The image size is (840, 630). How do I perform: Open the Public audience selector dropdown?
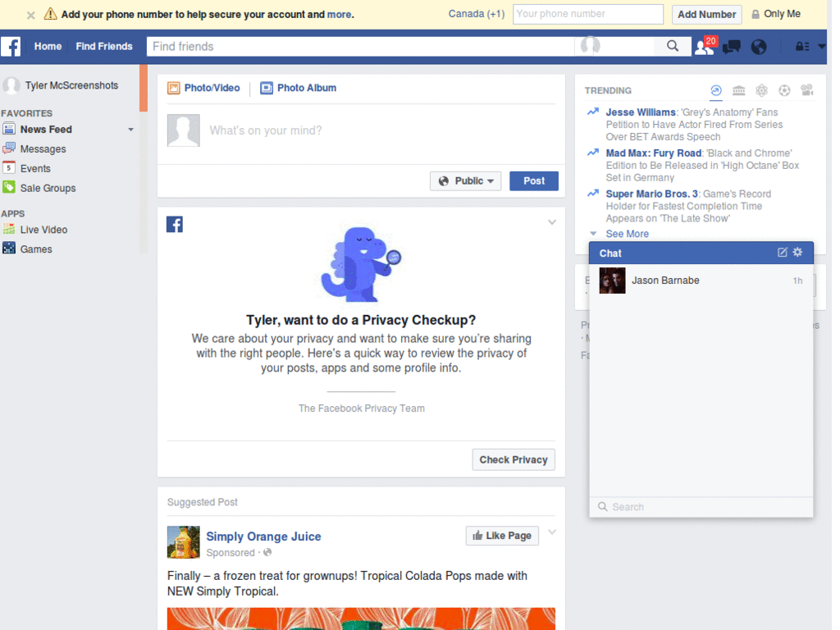[466, 181]
